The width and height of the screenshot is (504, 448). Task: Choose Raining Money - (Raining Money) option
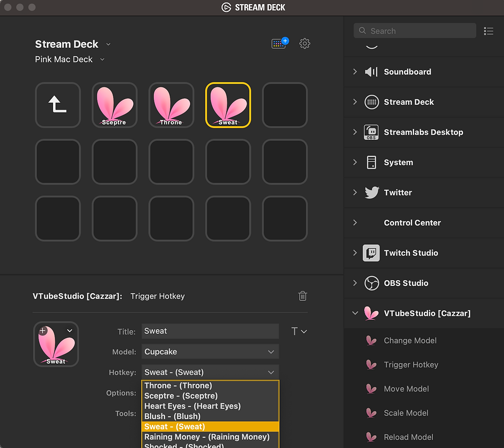click(210, 437)
